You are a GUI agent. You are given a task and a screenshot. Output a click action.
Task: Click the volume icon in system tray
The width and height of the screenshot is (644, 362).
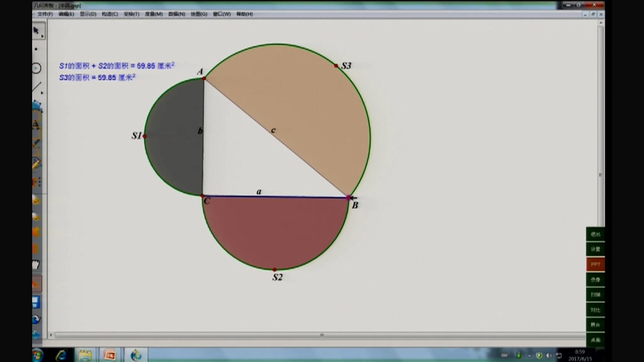(x=548, y=356)
